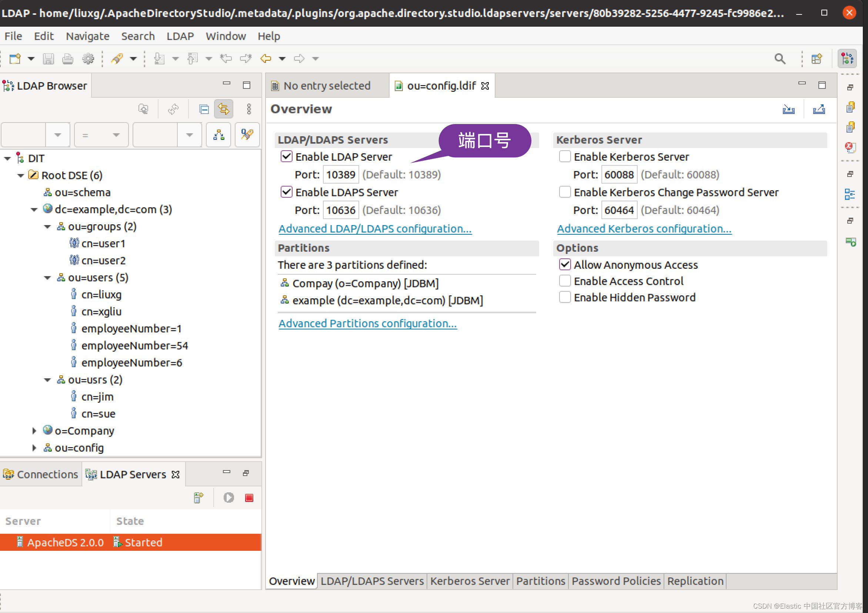This screenshot has height=613, width=868.
Task: Enable the Kerberos Server checkbox
Action: [565, 157]
